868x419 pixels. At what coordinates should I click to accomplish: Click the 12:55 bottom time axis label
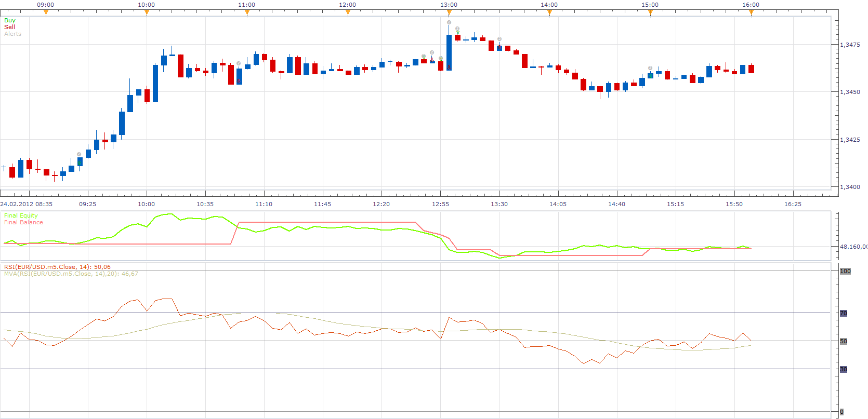click(440, 204)
